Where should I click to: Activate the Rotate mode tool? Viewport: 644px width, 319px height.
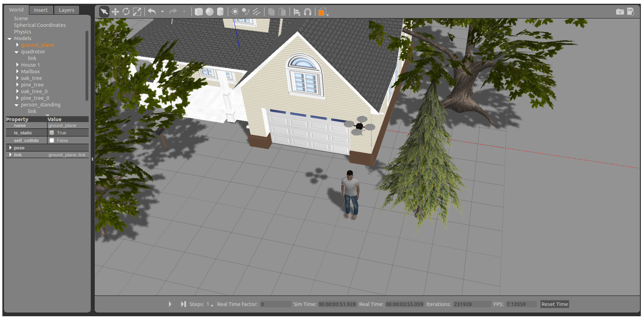(126, 11)
